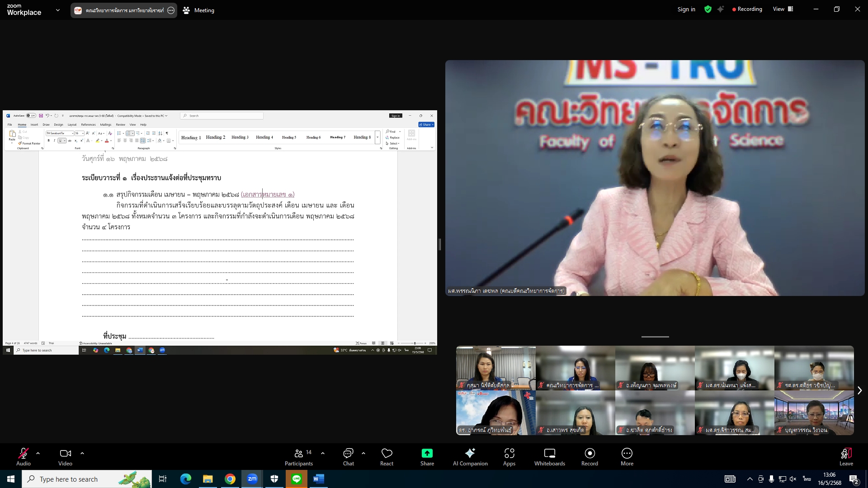Show next page of participant thumbnails

coord(859,390)
